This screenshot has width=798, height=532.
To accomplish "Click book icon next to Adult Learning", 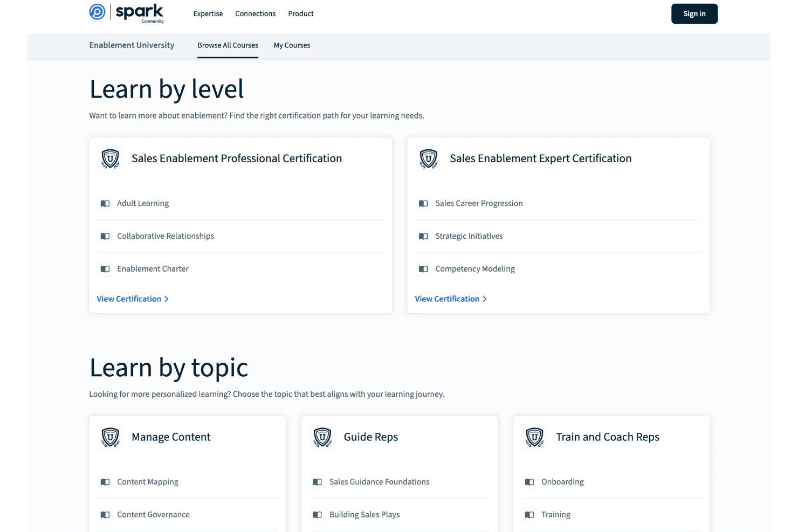I will tap(105, 204).
